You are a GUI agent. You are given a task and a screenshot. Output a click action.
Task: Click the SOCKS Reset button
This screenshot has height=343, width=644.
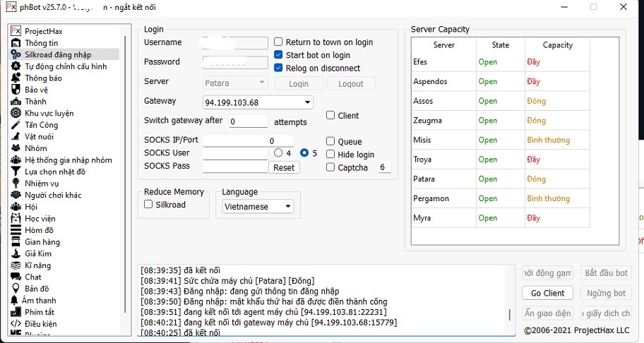click(x=284, y=168)
